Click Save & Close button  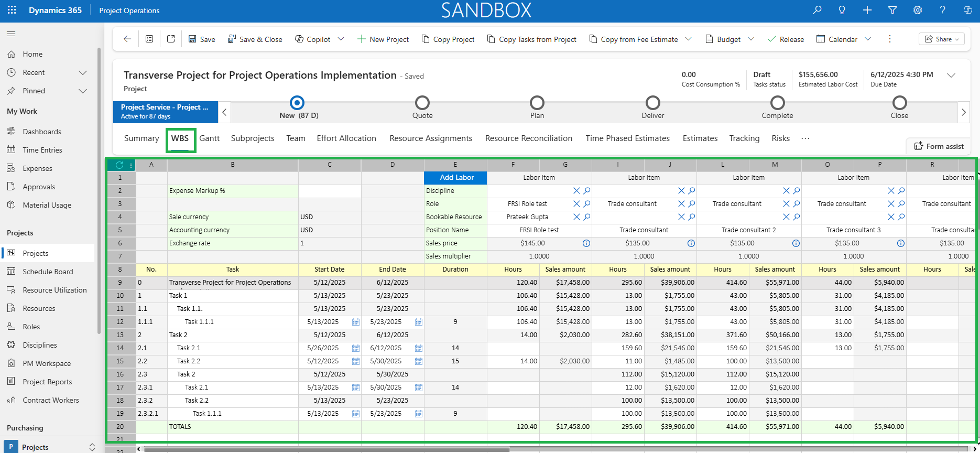(x=255, y=39)
